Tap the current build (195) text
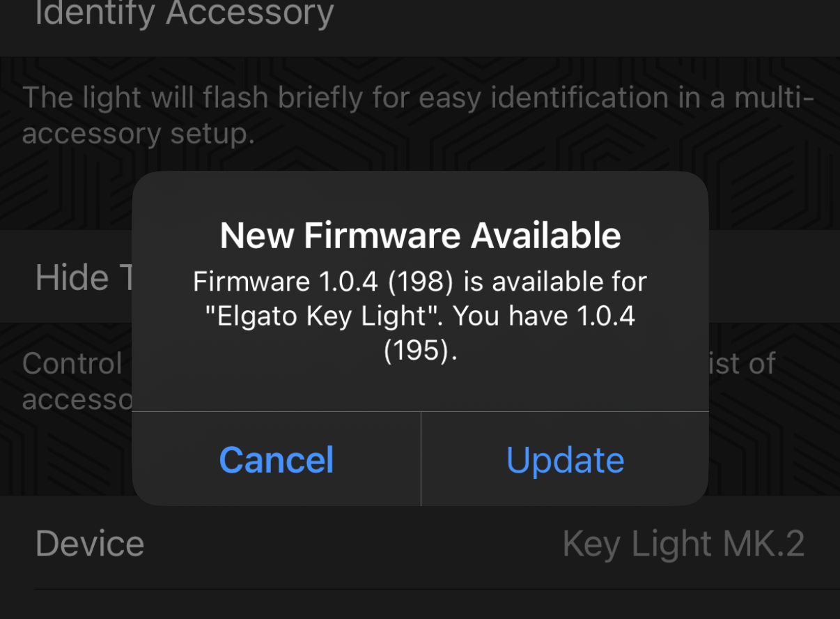 (420, 351)
